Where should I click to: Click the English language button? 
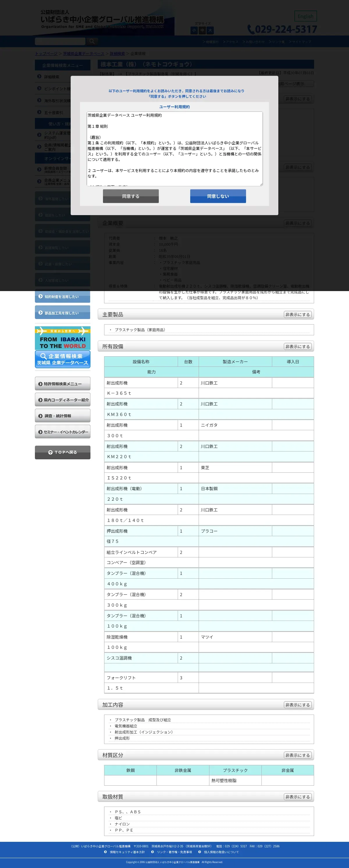pos(305,16)
